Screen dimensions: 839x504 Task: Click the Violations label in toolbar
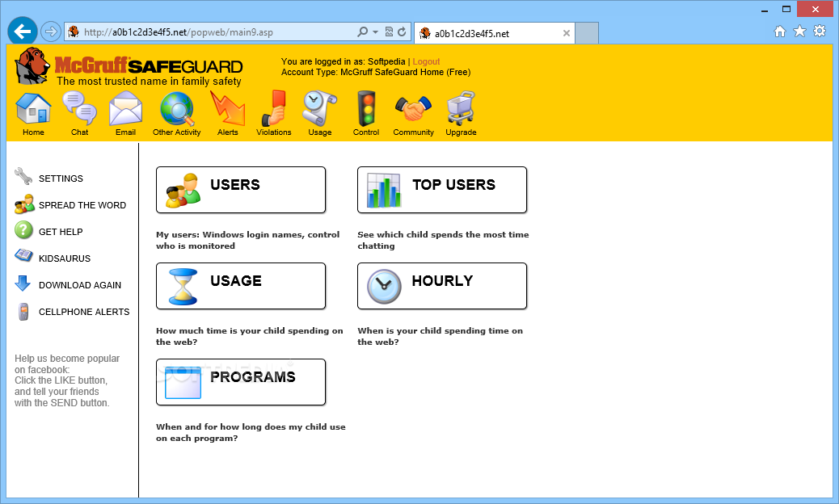(274, 132)
